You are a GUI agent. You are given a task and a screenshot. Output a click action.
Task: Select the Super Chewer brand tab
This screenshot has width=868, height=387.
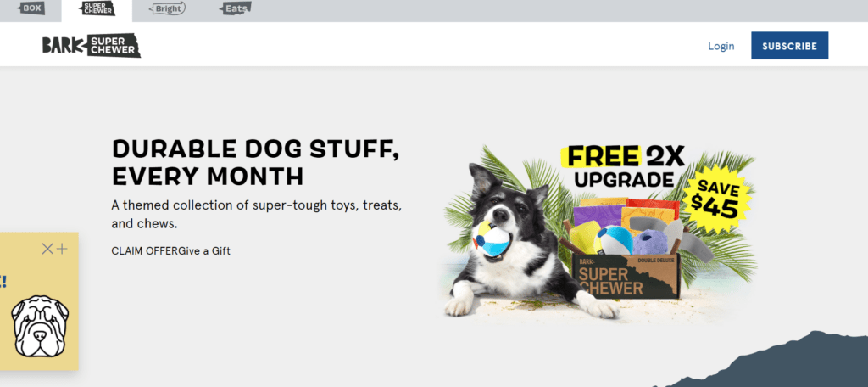tap(97, 8)
